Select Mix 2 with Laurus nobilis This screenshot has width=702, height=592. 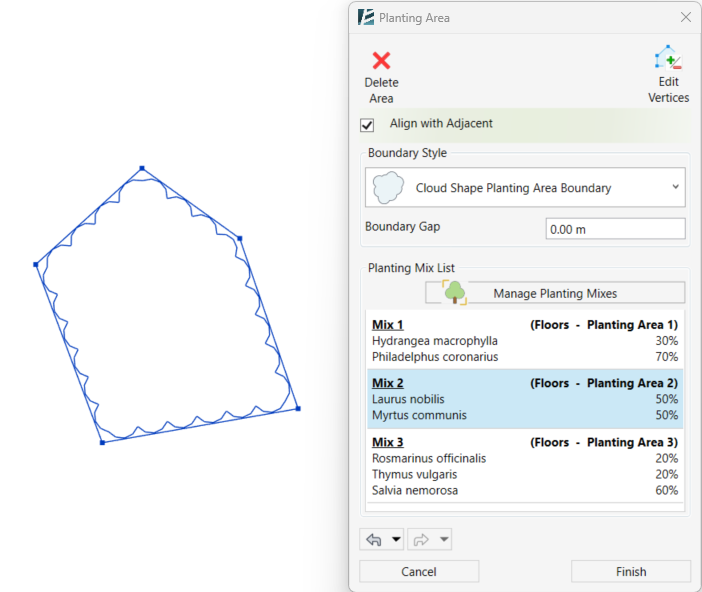pos(525,399)
